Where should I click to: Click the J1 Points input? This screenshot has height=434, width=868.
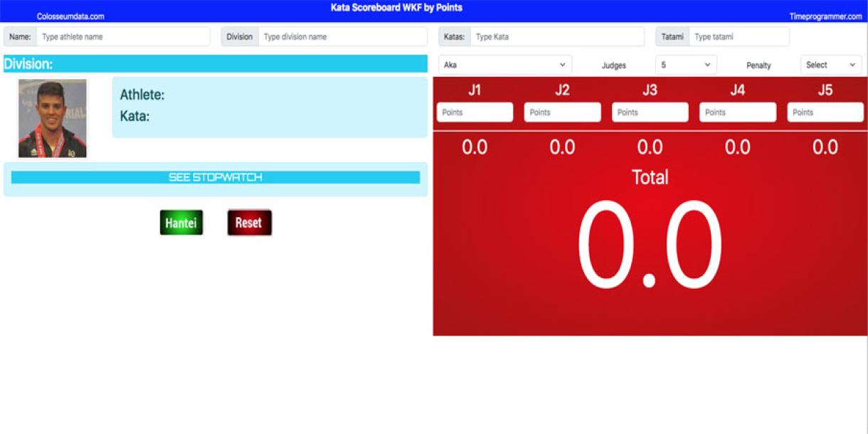click(x=475, y=112)
